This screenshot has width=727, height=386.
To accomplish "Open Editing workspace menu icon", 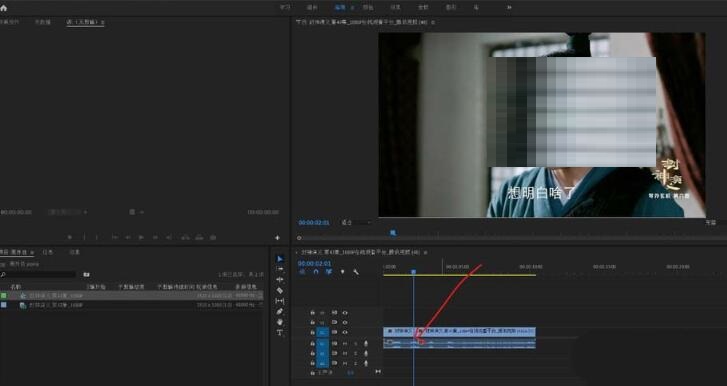I will pyautogui.click(x=352, y=8).
